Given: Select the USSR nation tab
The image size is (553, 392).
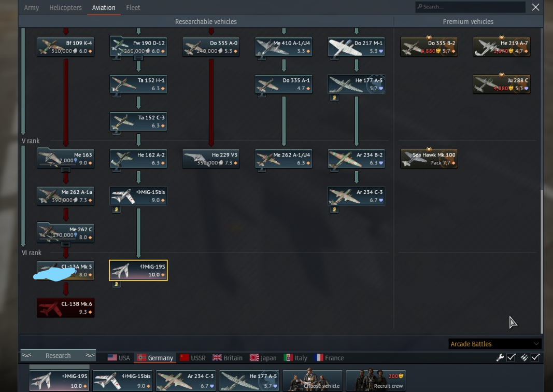Looking at the screenshot, I should [193, 358].
